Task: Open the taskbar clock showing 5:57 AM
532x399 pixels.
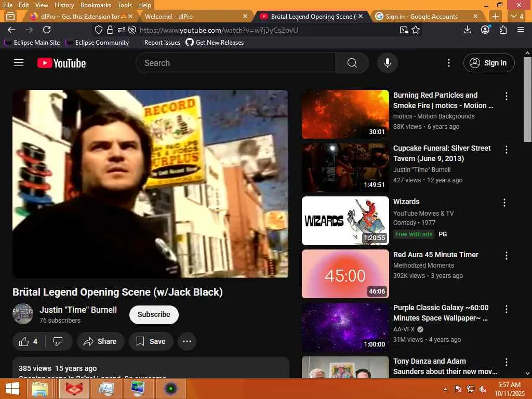Action: [510, 389]
